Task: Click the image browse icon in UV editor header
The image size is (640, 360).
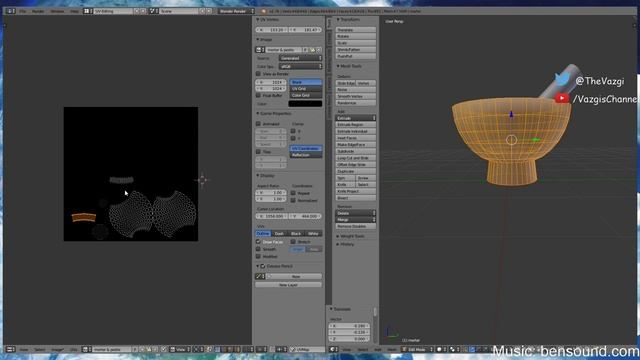Action: point(87,349)
